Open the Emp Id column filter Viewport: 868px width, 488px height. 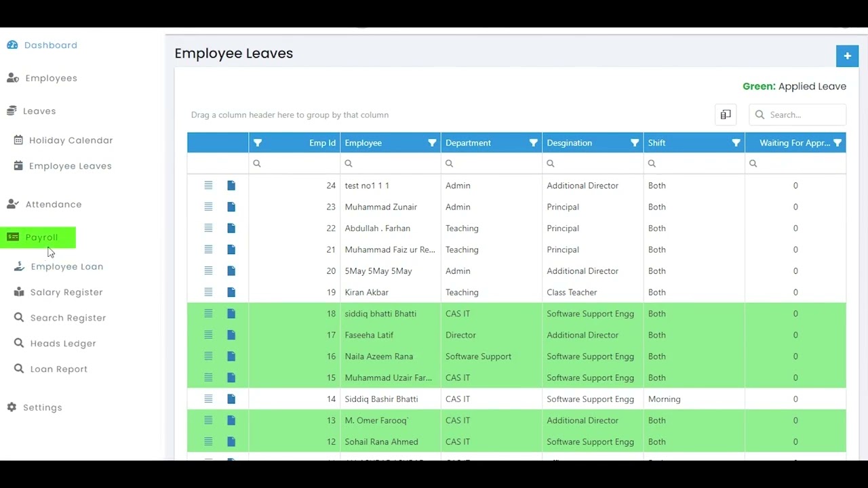[x=258, y=143]
